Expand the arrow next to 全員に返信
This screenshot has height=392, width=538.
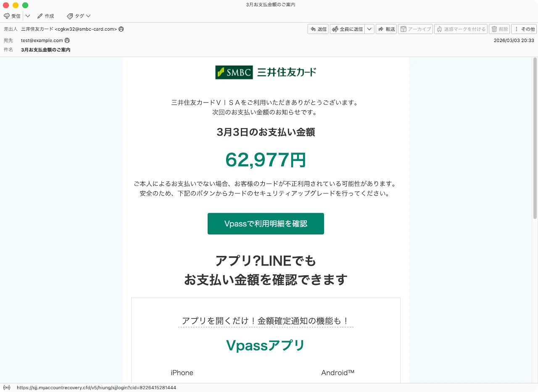coord(369,29)
